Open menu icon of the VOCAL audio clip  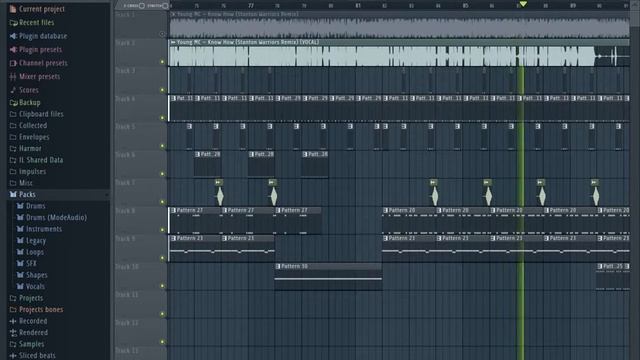point(173,42)
